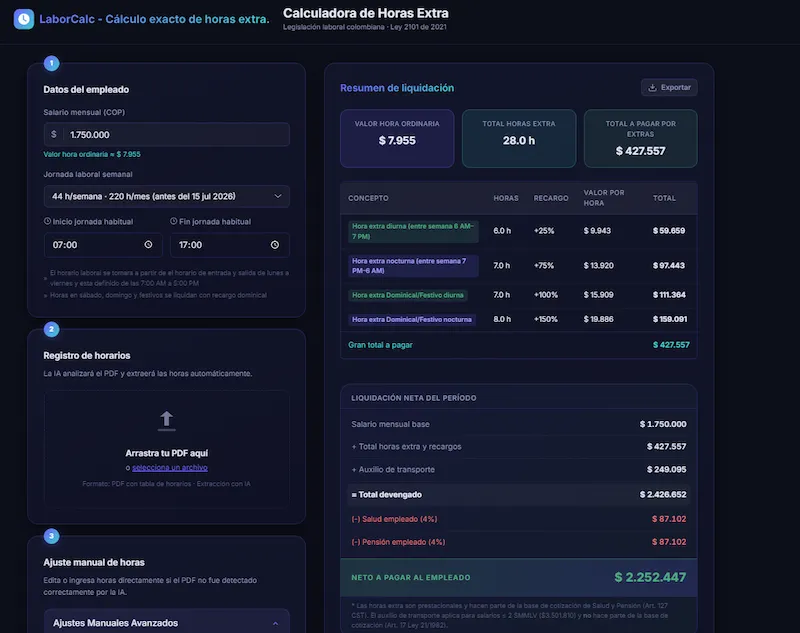
Task: Click the Total a pagar por extras card
Action: [640, 138]
